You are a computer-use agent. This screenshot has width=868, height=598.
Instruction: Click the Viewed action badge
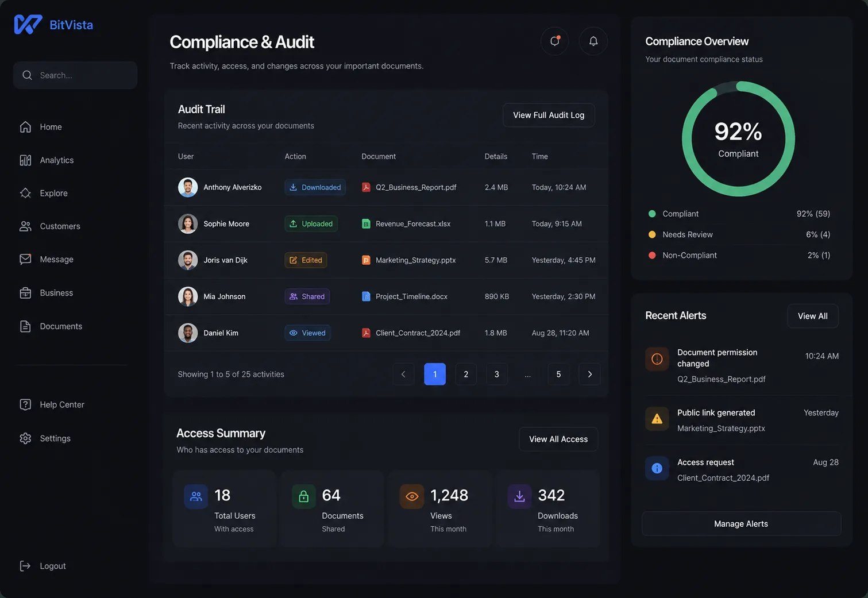coord(307,333)
